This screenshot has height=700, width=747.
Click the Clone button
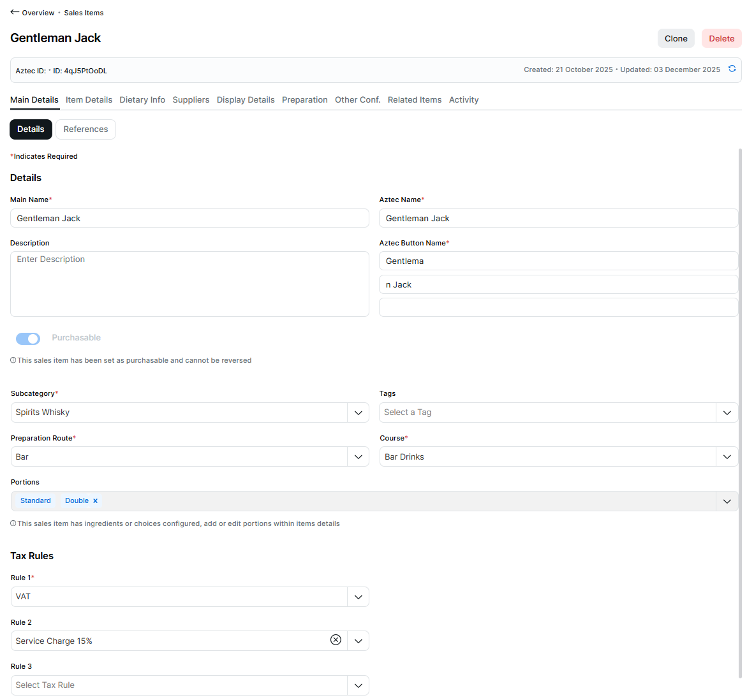pos(676,38)
